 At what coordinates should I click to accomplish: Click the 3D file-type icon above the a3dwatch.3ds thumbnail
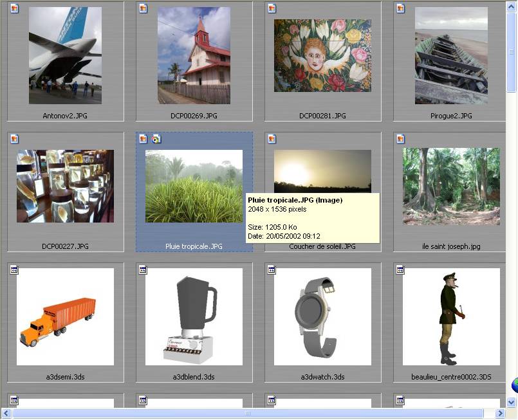click(272, 269)
